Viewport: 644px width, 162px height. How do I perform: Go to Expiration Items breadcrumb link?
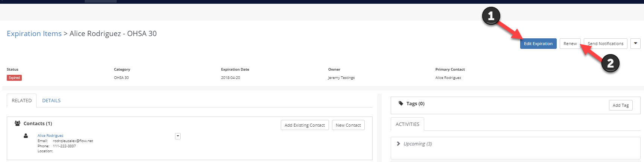pos(34,33)
